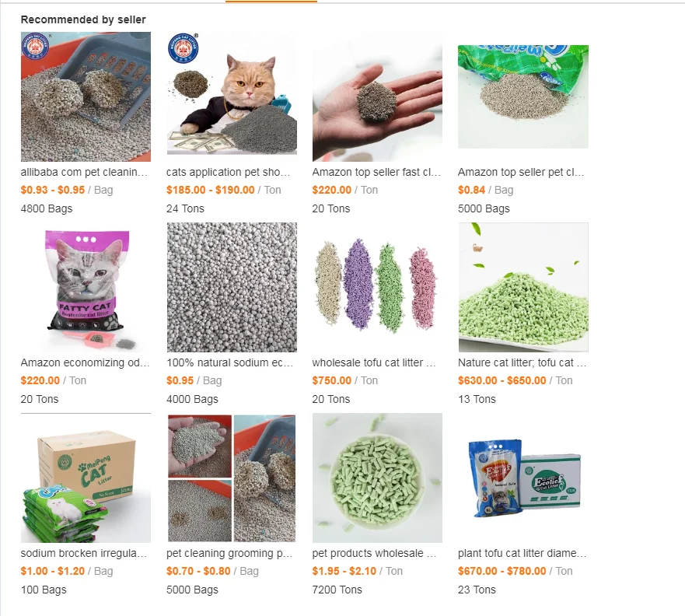
Task: Click '100% natural sodium ec...' title
Action: coord(230,362)
